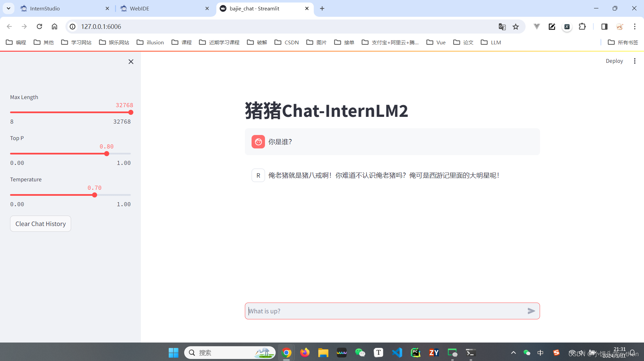Open the 接单 bookmark folder
Image resolution: width=644 pixels, height=361 pixels.
pos(344,42)
